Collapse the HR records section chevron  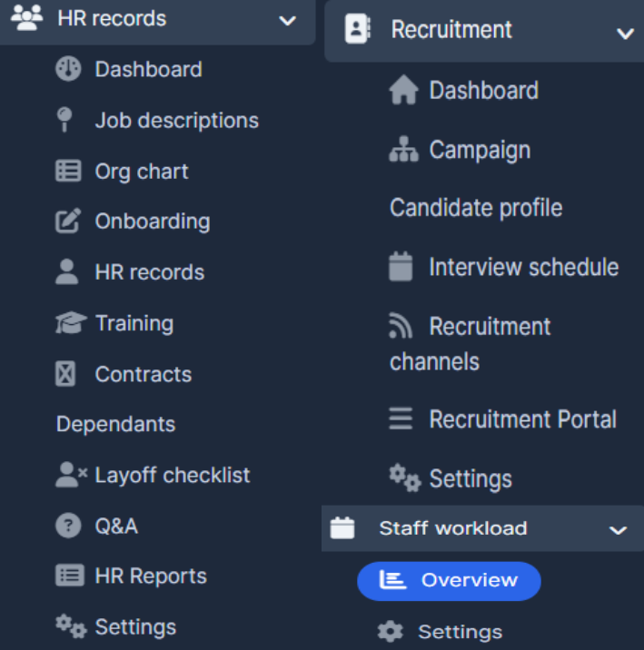pyautogui.click(x=287, y=19)
